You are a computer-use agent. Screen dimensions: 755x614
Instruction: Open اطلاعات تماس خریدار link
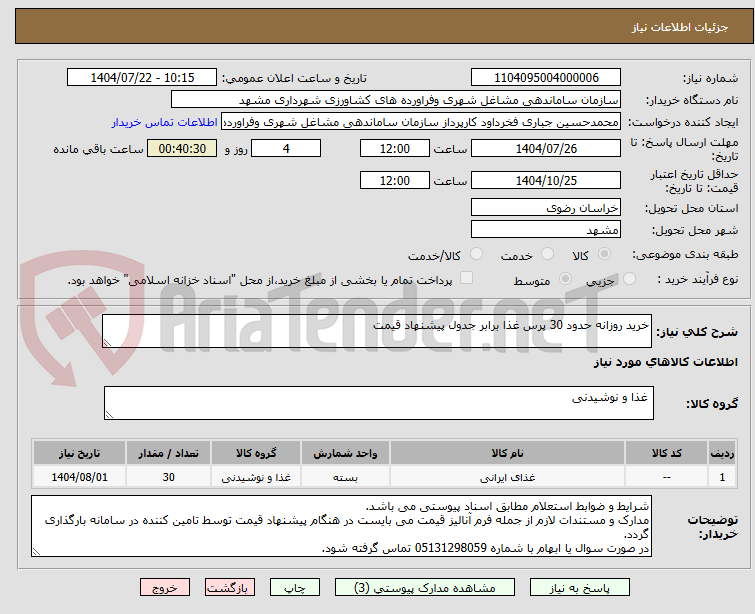(165, 122)
